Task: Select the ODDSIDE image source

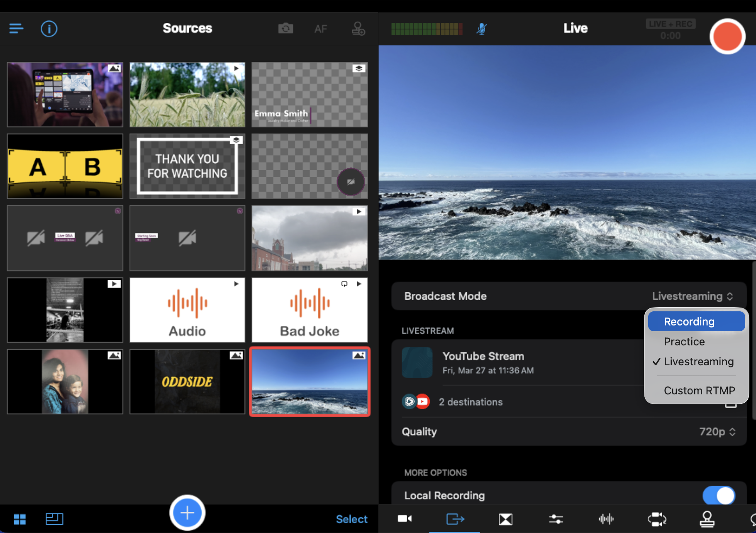Action: tap(187, 381)
